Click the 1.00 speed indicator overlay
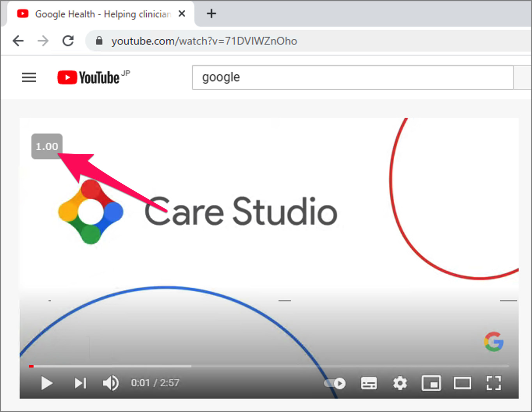This screenshot has width=532, height=412. 46,146
